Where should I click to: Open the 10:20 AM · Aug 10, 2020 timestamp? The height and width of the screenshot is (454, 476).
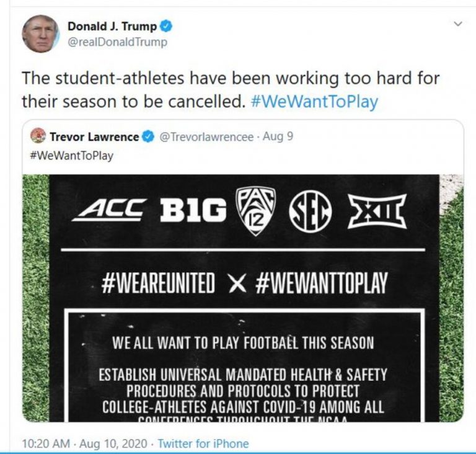point(86,443)
